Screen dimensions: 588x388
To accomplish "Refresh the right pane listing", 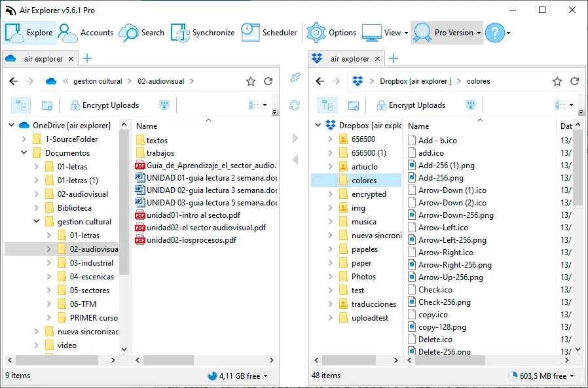I will pyautogui.click(x=574, y=81).
